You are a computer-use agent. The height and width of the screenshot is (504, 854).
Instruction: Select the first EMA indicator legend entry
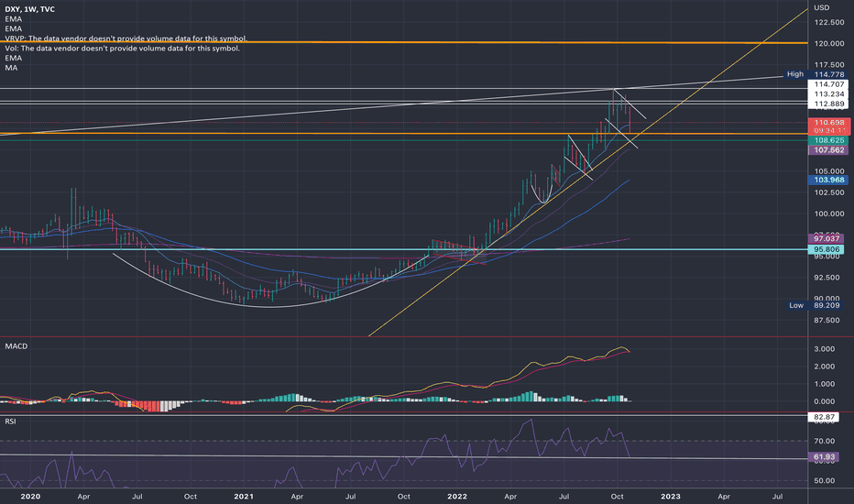point(14,19)
